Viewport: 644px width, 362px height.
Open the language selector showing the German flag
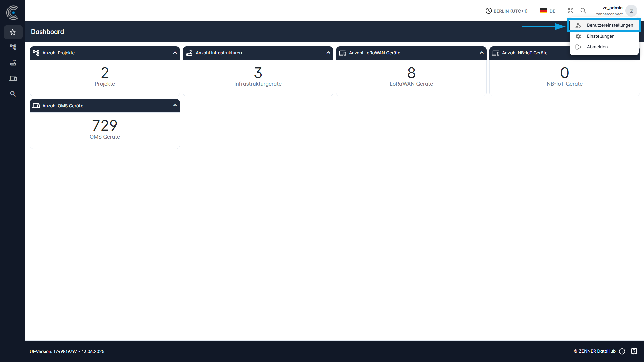click(547, 11)
